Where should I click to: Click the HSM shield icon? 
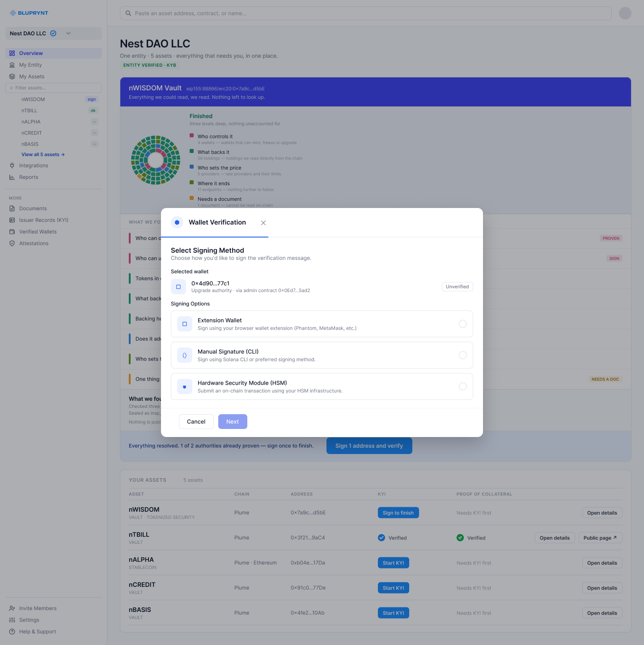click(x=185, y=386)
